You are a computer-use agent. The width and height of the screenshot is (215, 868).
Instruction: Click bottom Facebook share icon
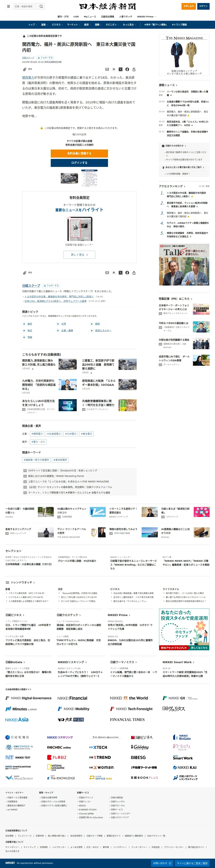pyautogui.click(x=127, y=273)
